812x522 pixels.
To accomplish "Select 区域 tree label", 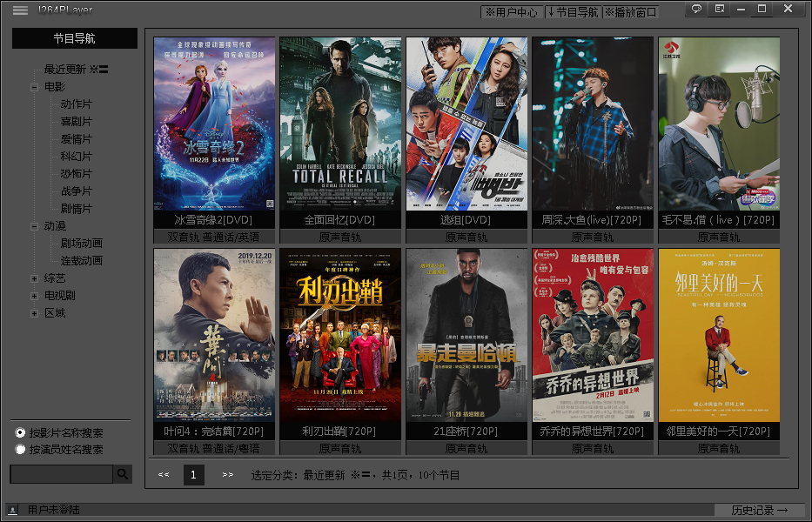I will coord(55,313).
